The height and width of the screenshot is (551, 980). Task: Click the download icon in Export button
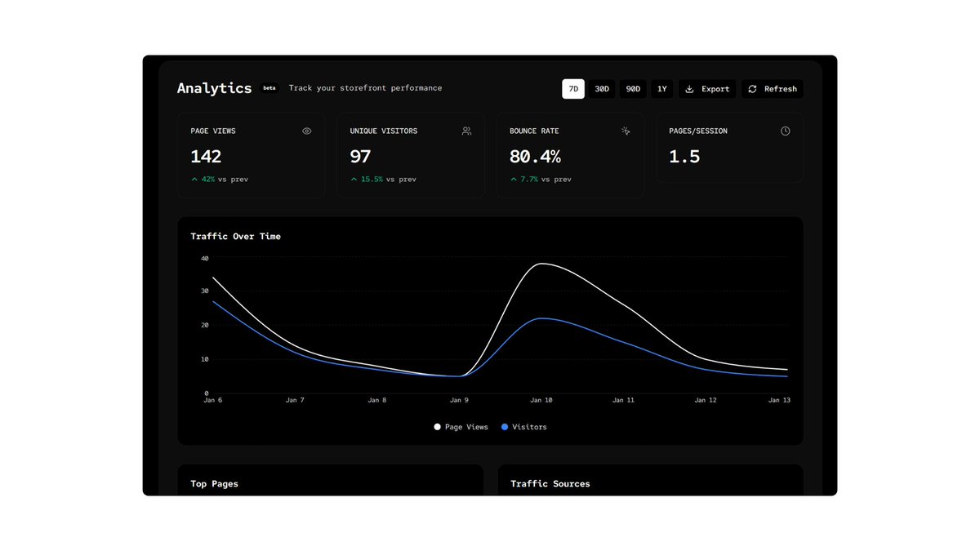[x=689, y=89]
